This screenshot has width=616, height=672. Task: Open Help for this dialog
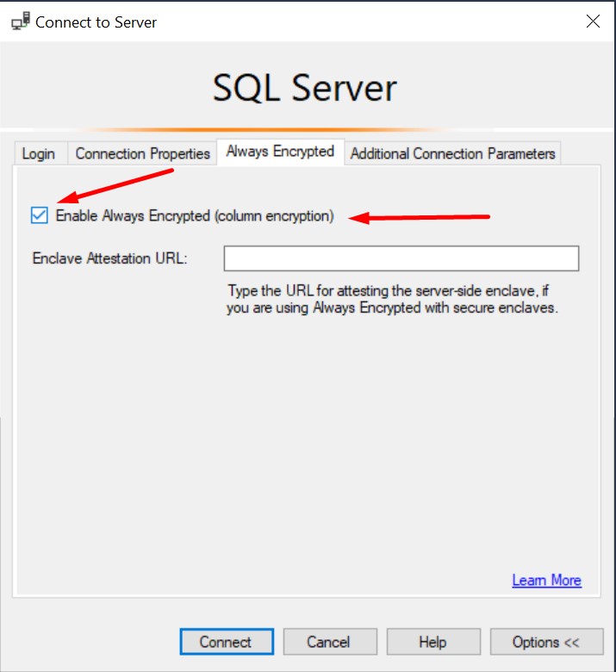433,642
